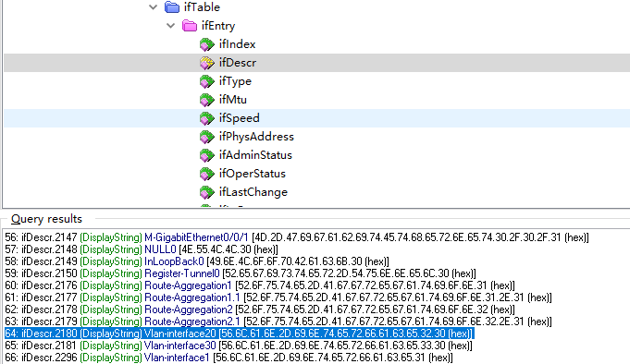The image size is (630, 364).
Task: Select the ifDescr tree node
Action: [x=238, y=63]
